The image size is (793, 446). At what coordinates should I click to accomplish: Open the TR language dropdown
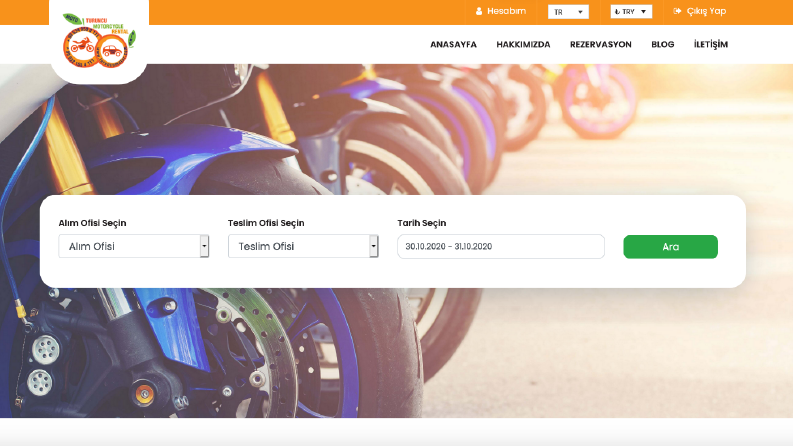[568, 12]
